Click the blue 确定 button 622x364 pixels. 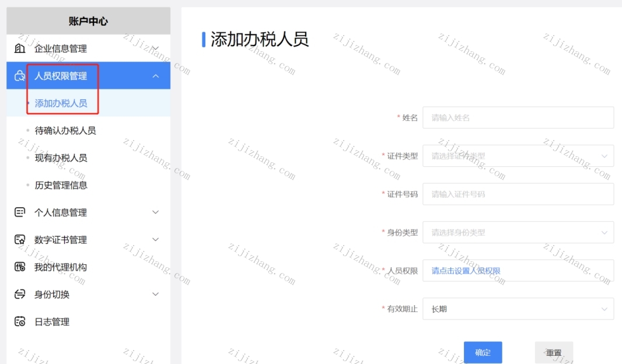click(483, 352)
